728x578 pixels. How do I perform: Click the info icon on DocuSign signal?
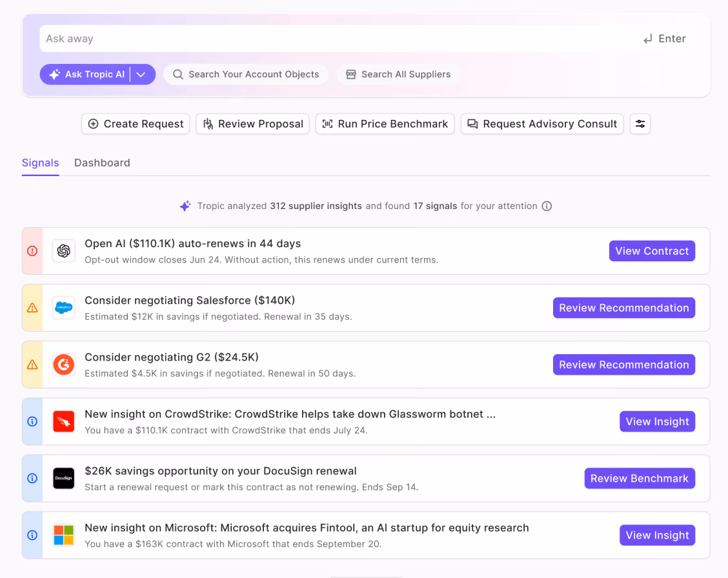(x=32, y=478)
